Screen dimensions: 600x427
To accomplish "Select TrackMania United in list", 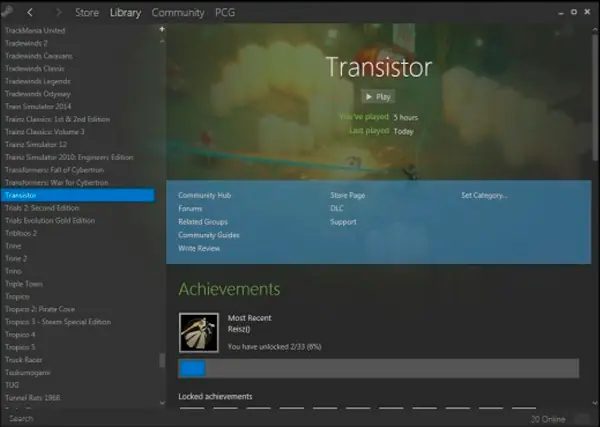I will point(35,31).
